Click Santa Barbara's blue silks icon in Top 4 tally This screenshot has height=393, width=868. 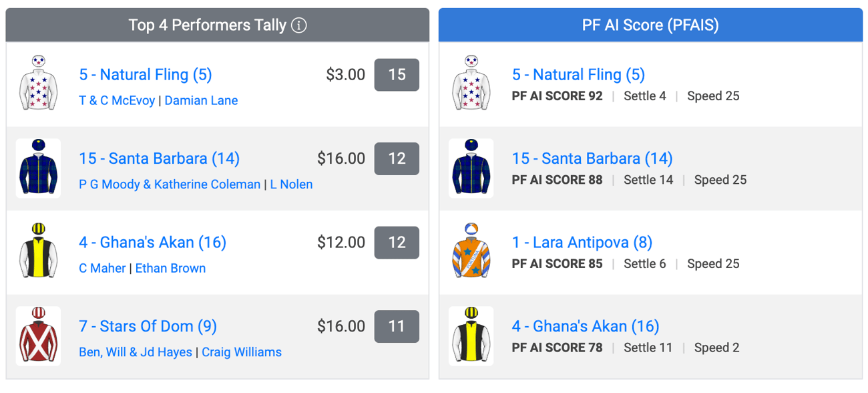click(x=38, y=168)
